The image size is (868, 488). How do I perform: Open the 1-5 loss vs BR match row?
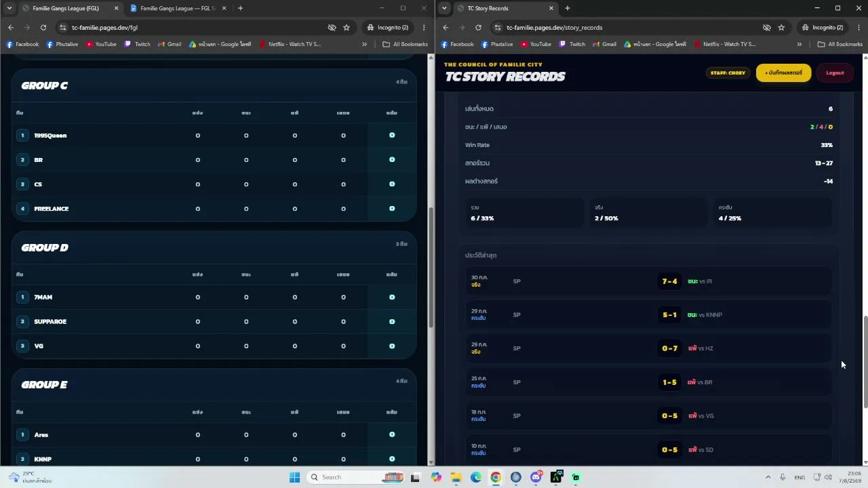click(649, 382)
